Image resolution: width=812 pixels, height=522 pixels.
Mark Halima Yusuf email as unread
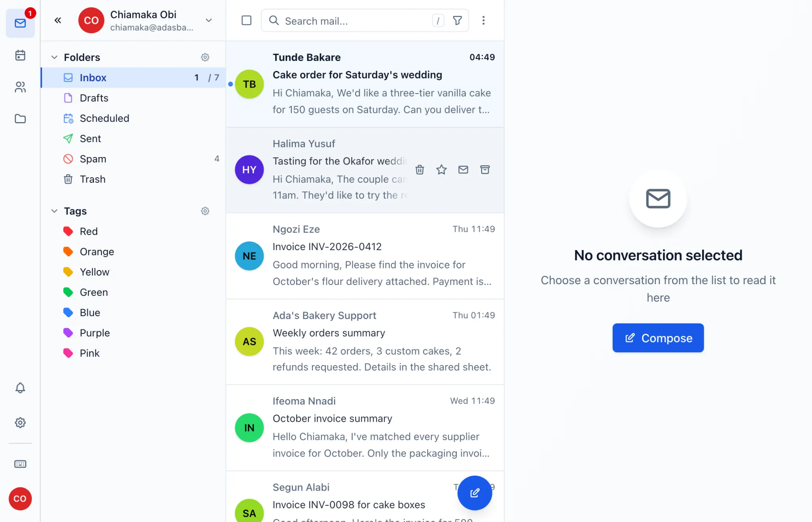click(x=463, y=170)
